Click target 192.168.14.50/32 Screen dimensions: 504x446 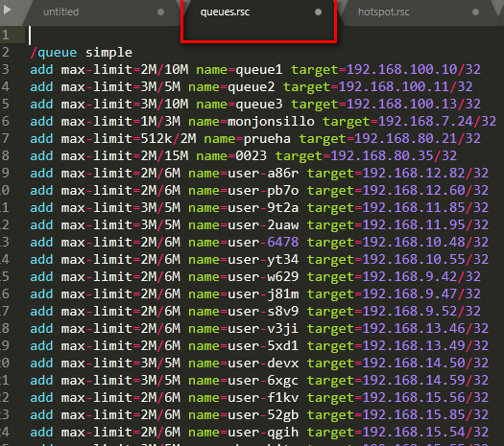click(425, 364)
